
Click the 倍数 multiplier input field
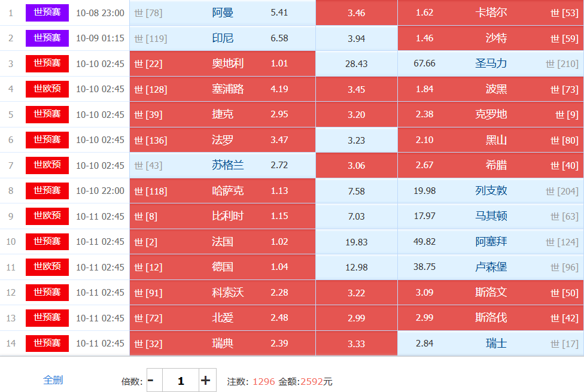(180, 380)
